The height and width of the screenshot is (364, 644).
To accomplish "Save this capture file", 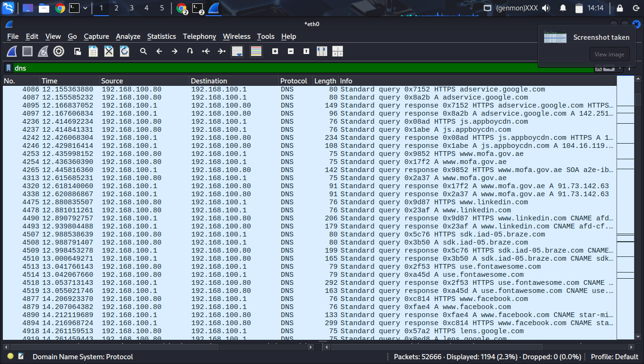I will coord(93,51).
